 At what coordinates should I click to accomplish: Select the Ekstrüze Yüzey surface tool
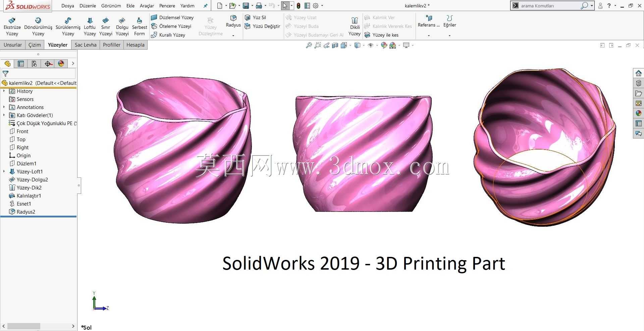tap(12, 26)
